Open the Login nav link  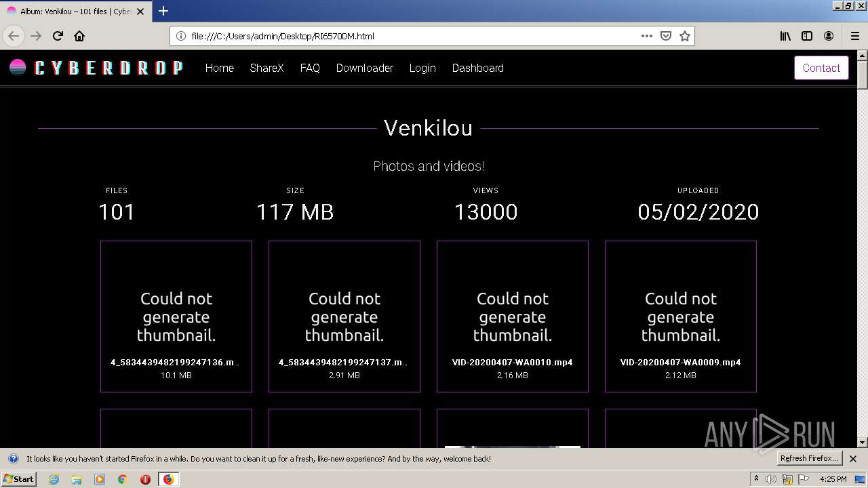tap(422, 68)
